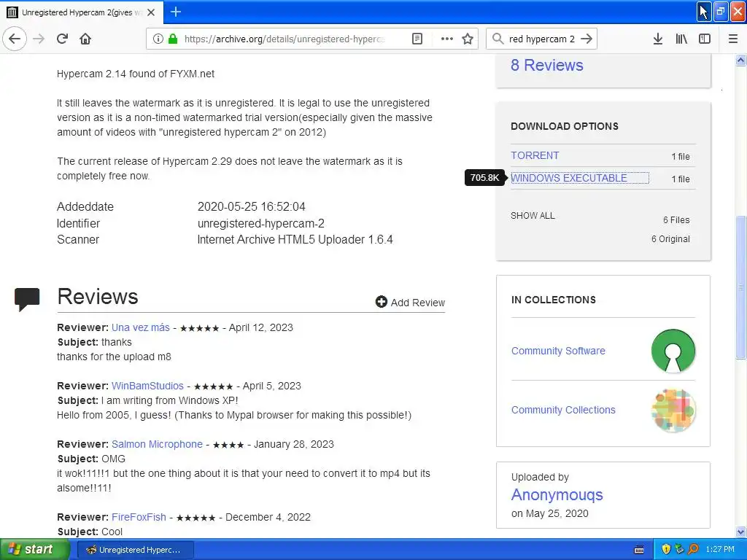This screenshot has width=747, height=560.
Task: Open the browser home page
Action: (85, 39)
